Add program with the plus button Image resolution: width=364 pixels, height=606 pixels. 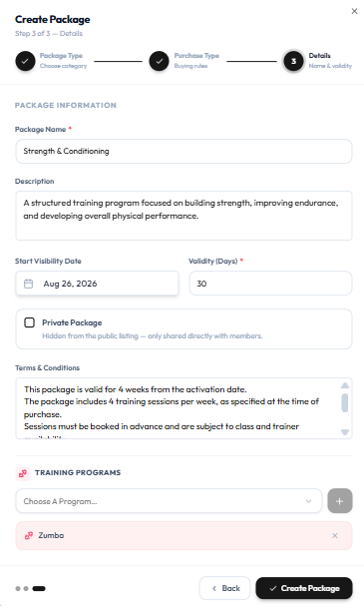pyautogui.click(x=340, y=501)
